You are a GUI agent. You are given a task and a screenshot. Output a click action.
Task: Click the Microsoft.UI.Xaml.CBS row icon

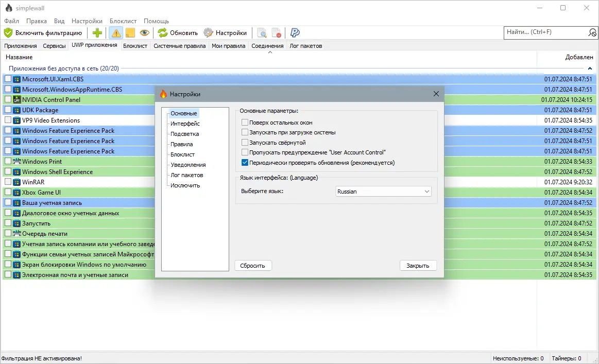tap(16, 79)
